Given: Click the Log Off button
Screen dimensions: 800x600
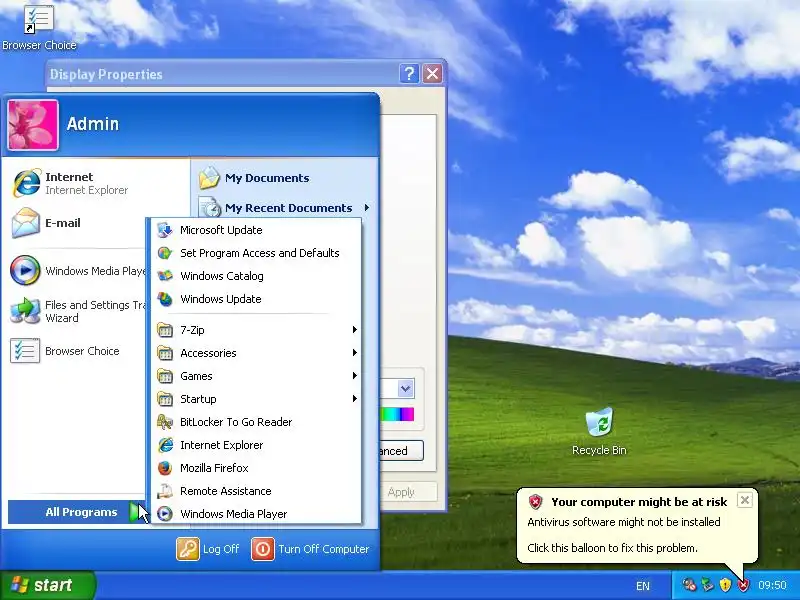Looking at the screenshot, I should [208, 549].
